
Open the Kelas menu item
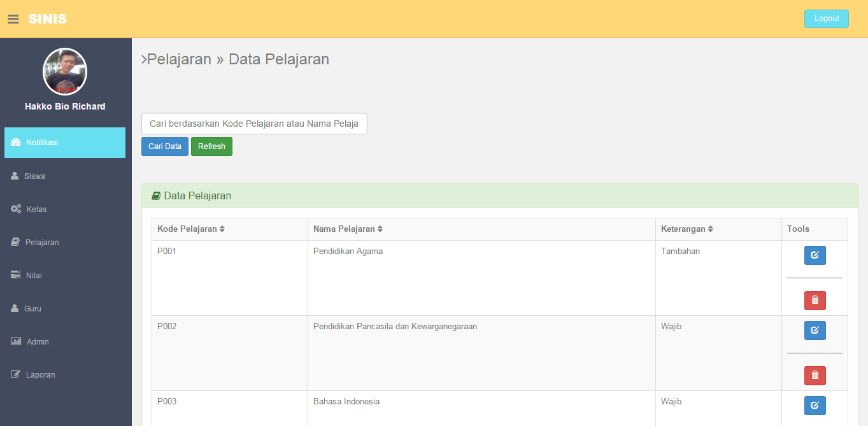[65, 209]
